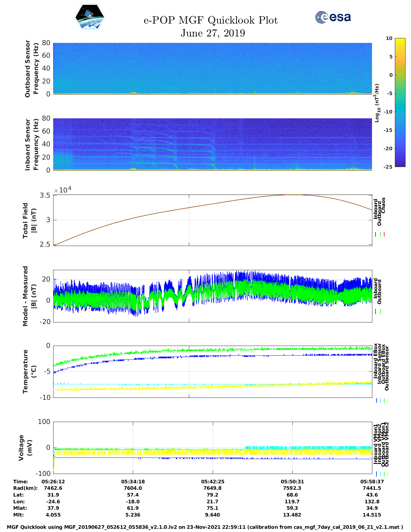Image resolution: width=411 pixels, height=532 pixels.
Task: Click the CASSIOPE hexagon satellite logo
Action: 90,17
